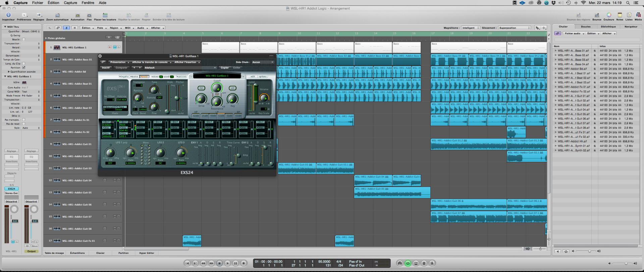Viewport: 644px width, 272px height.
Task: Open the Table de mixage tab
Action: tap(54, 253)
